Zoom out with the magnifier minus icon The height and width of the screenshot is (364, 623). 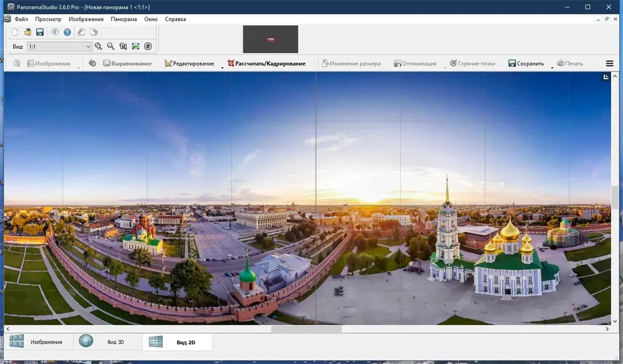[x=110, y=47]
